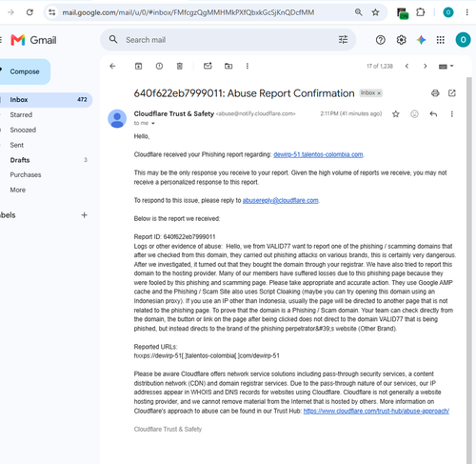Launch the Gemini sparkle assistant

point(421,40)
